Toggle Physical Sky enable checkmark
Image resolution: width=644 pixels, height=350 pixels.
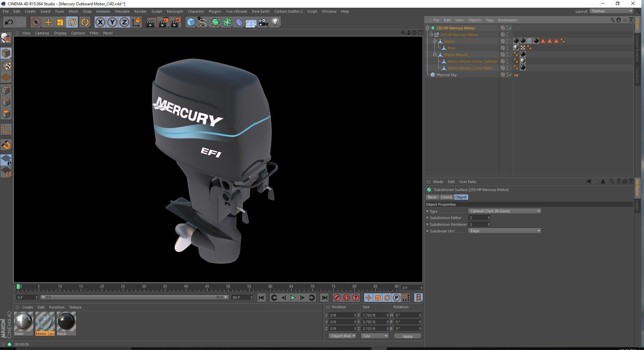pos(510,75)
